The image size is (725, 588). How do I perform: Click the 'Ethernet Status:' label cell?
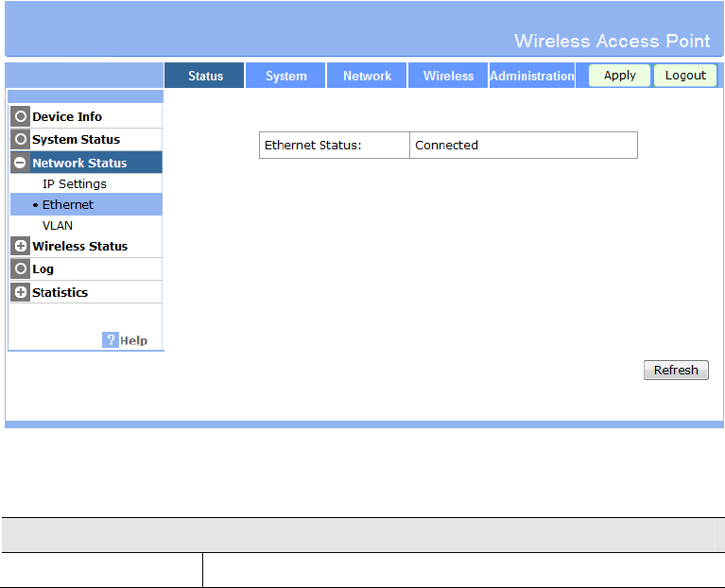pyautogui.click(x=335, y=146)
